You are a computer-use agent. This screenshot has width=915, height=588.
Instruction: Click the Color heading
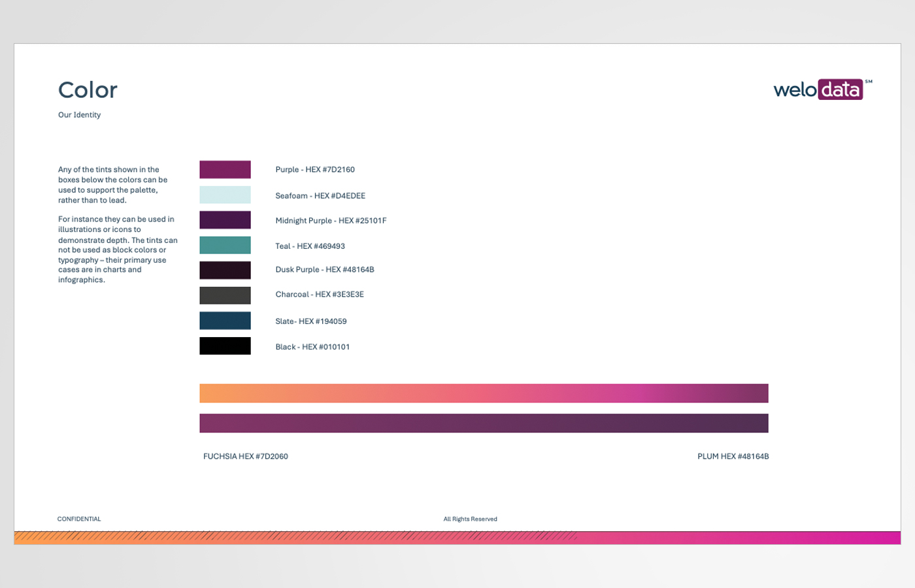coord(88,90)
